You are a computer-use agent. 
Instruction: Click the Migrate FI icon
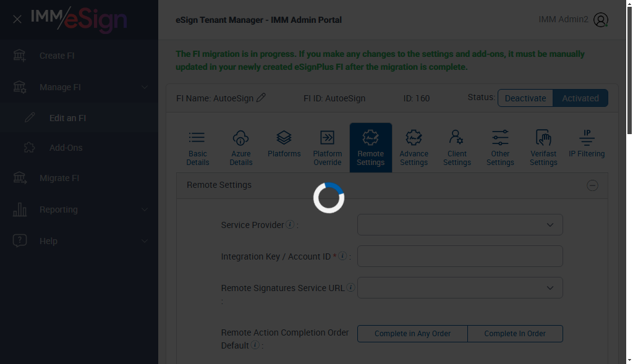(x=20, y=177)
